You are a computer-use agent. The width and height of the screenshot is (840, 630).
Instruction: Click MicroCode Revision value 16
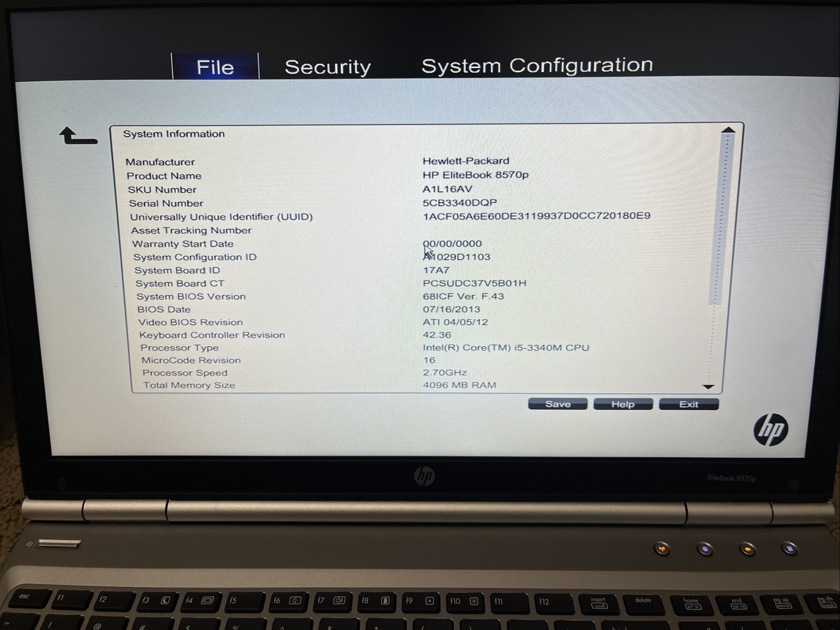429,360
